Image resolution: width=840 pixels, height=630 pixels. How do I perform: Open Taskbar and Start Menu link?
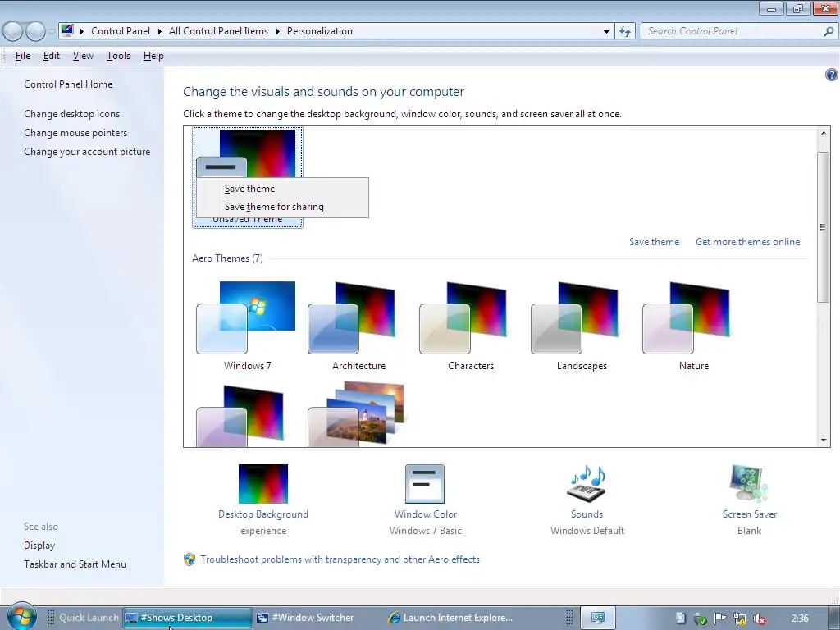click(x=75, y=564)
